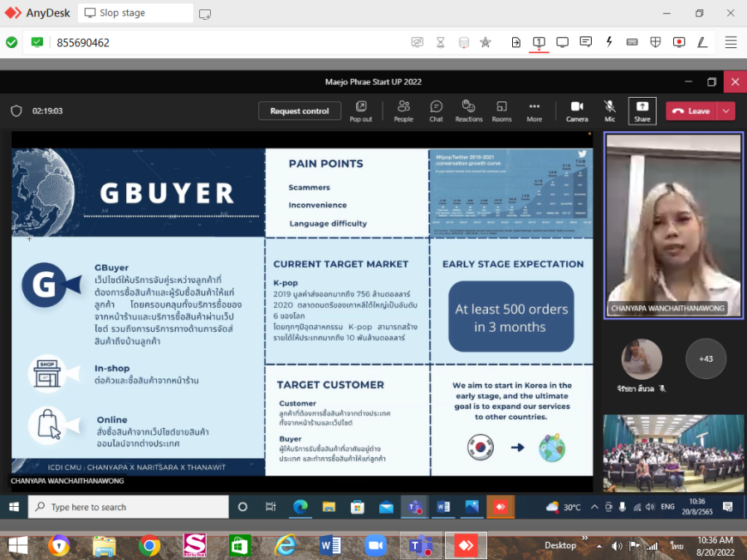Open More actions in Teams toolbar

tap(535, 110)
